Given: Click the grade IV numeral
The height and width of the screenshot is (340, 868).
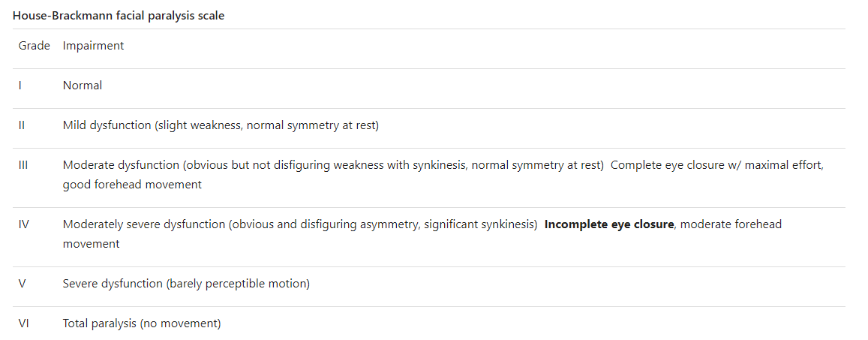Looking at the screenshot, I should click(x=23, y=224).
